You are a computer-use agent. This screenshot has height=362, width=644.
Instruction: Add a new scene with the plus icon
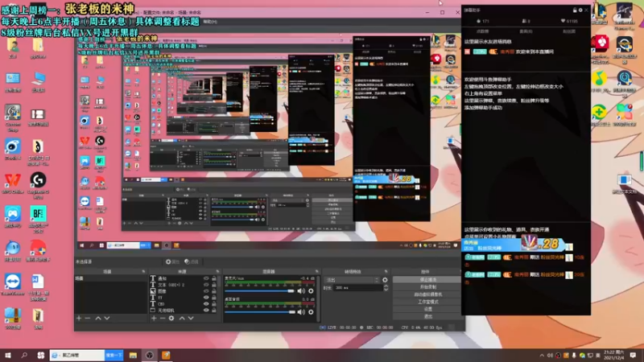point(79,318)
